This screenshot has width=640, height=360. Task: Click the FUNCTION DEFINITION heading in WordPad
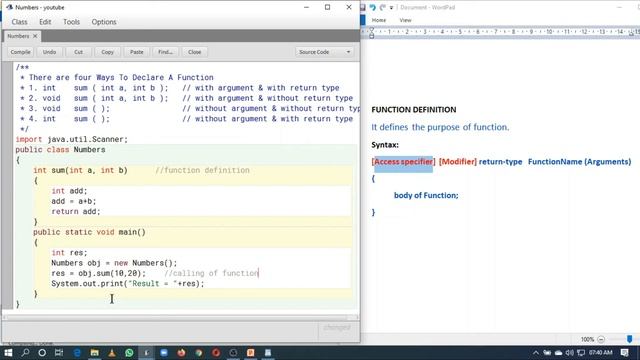[414, 109]
